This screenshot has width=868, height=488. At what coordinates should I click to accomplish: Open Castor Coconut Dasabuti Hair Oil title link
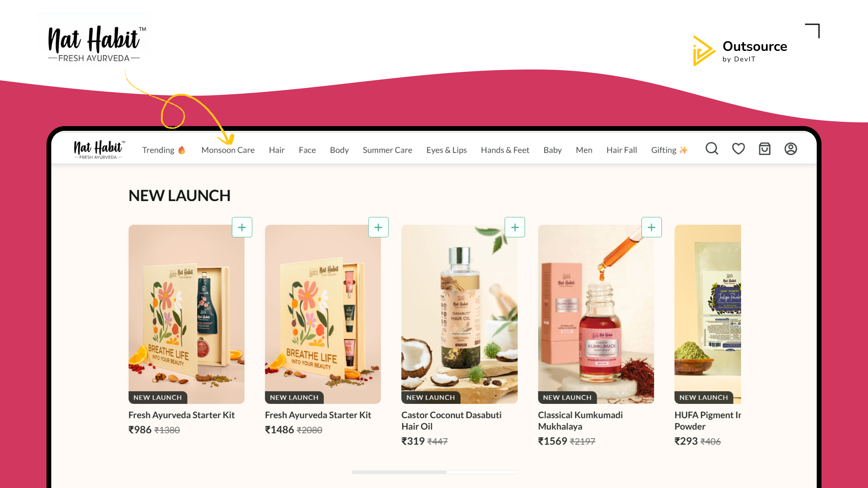click(x=451, y=420)
